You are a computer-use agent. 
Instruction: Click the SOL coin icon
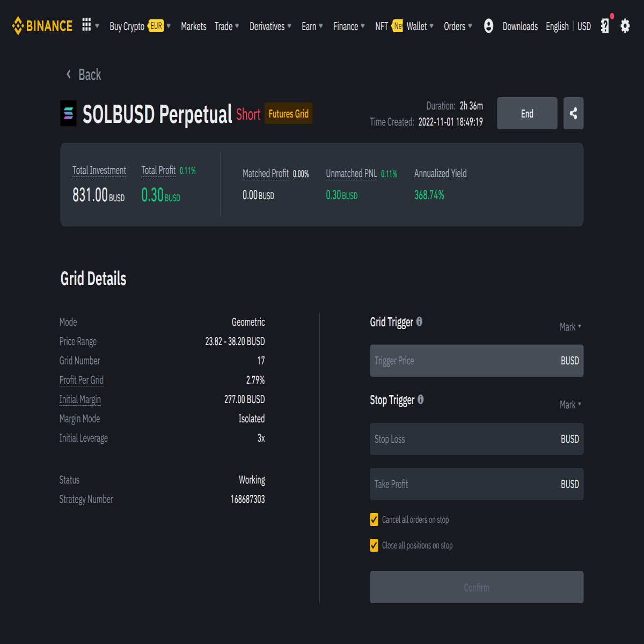[x=68, y=113]
